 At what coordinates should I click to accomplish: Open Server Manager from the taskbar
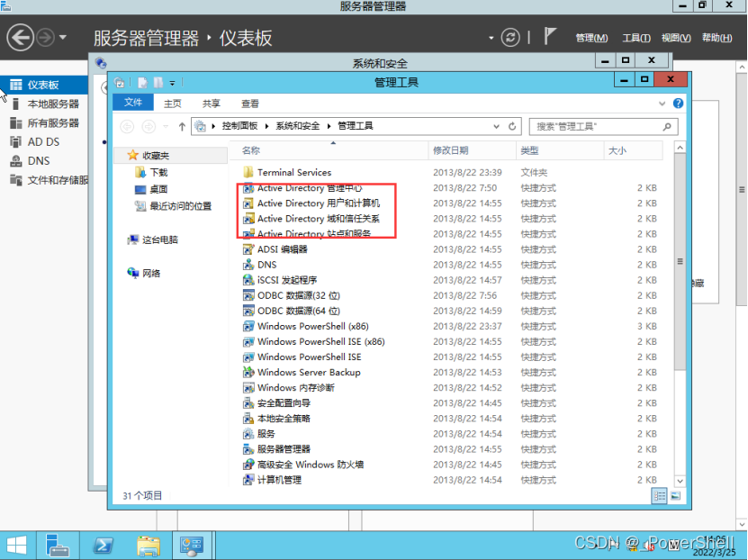click(x=58, y=546)
